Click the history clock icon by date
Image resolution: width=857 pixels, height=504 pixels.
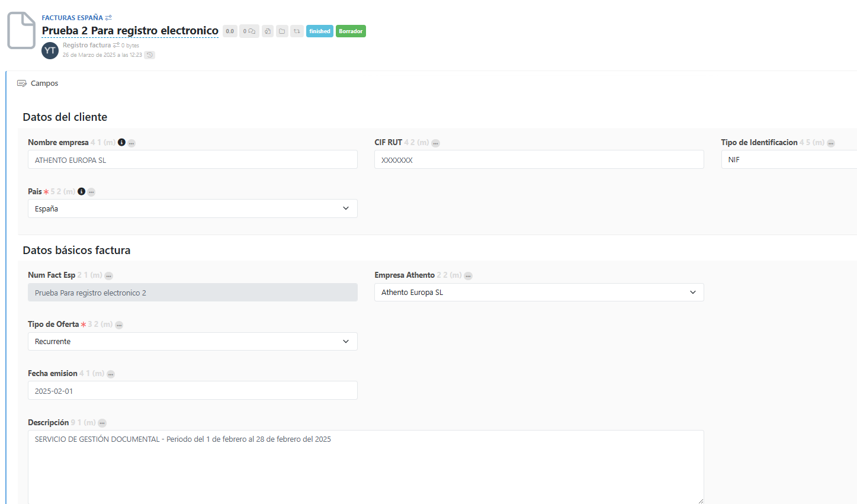click(x=150, y=55)
